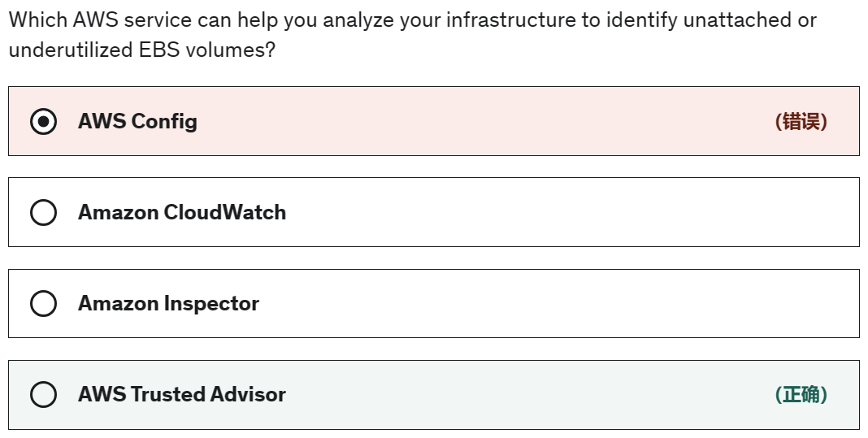The width and height of the screenshot is (868, 438).
Task: Click the "Amazon CloudWatch" answer label text
Action: coord(182,213)
